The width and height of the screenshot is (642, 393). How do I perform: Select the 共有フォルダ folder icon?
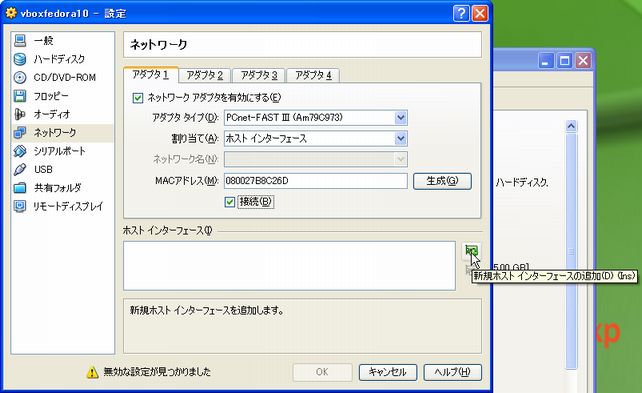pyautogui.click(x=20, y=188)
